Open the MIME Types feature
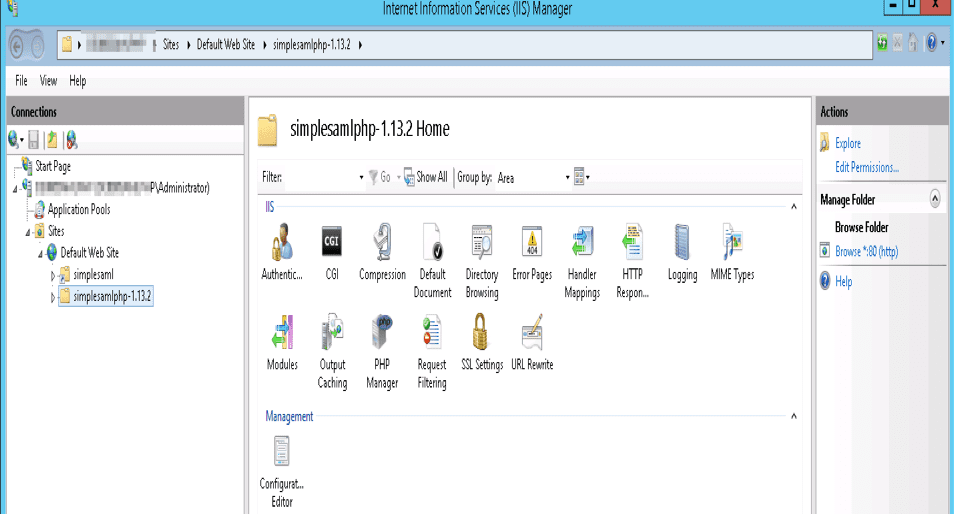Viewport: 954px width, 514px height. (732, 243)
